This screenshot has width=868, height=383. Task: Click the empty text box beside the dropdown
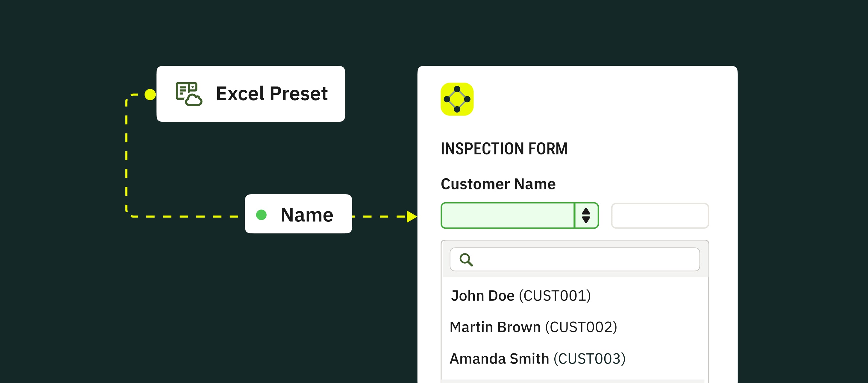point(660,215)
